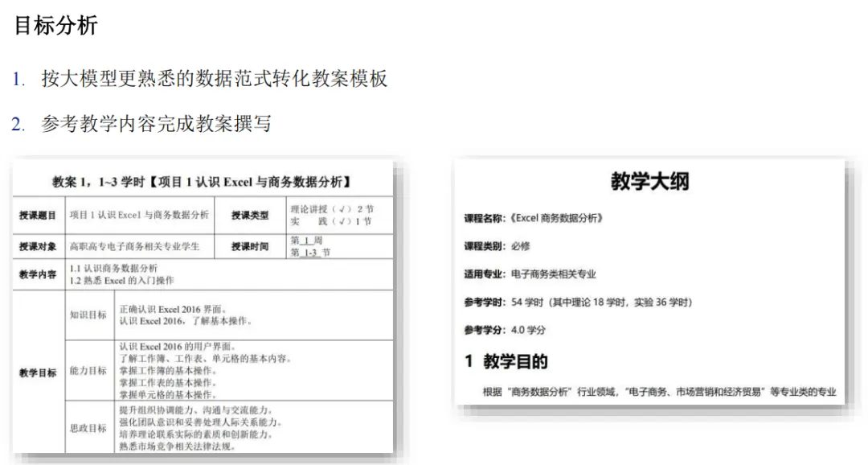This screenshot has width=868, height=465.
Task: Click the heading 目标分析
Action: [56, 26]
